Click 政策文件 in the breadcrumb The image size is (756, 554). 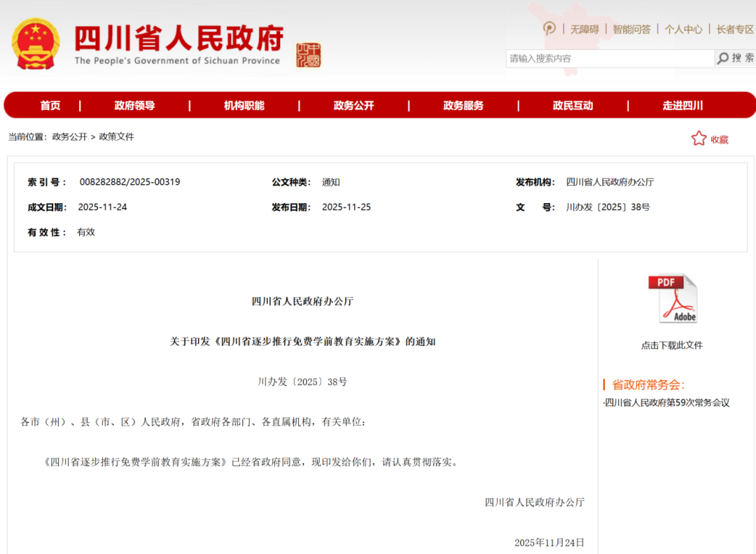[116, 137]
